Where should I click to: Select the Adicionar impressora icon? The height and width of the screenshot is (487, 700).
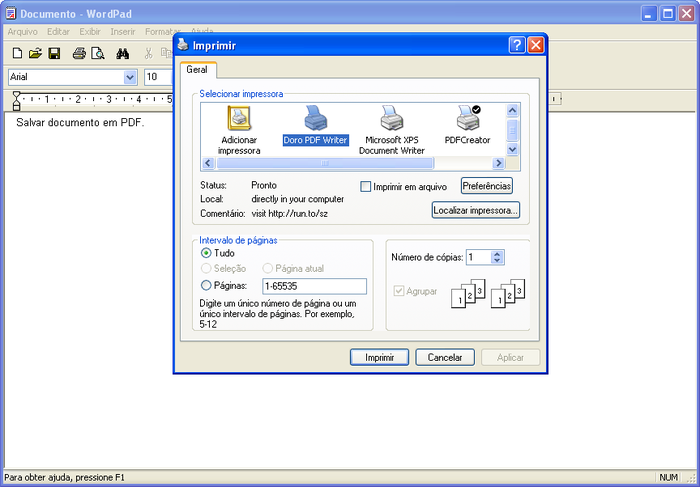click(x=239, y=130)
